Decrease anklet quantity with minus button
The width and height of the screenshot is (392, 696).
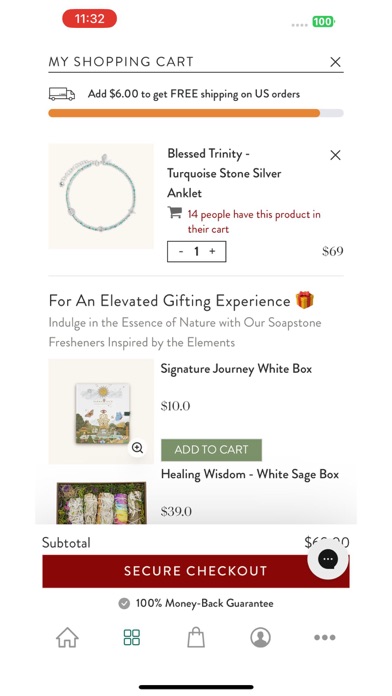coord(181,252)
